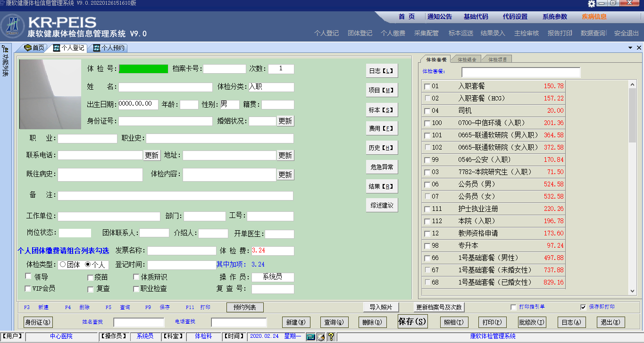The width and height of the screenshot is (644, 343).
Task: Click the 导入照片 button
Action: 381,307
